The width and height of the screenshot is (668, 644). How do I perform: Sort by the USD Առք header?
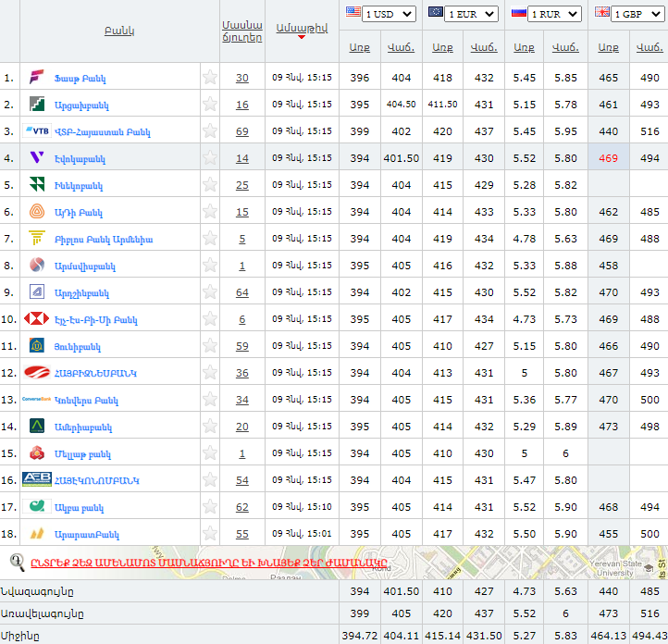360,47
